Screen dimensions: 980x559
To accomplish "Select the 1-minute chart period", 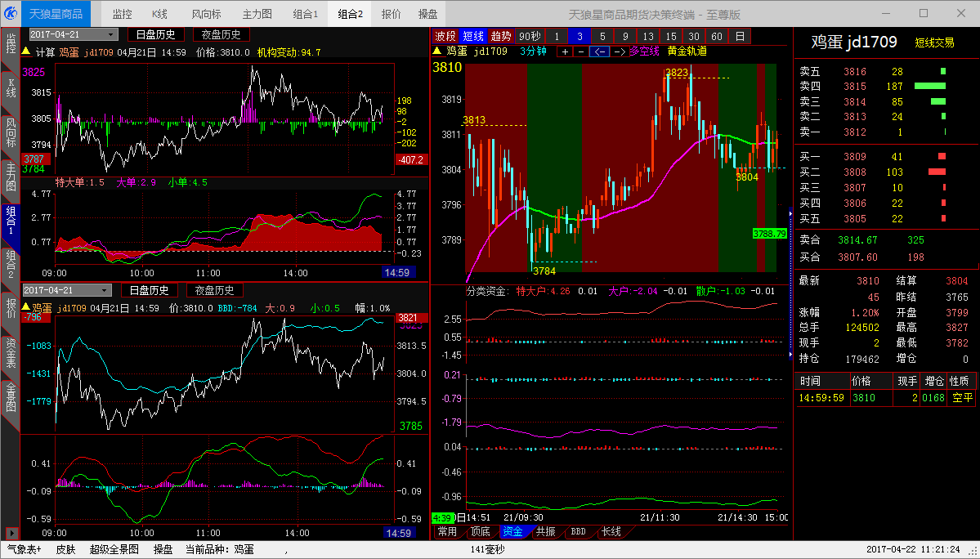I will pyautogui.click(x=557, y=36).
